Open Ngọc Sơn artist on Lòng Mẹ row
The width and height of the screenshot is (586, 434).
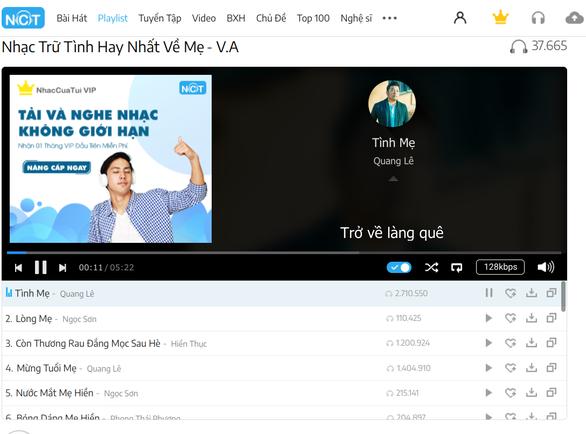(x=79, y=319)
